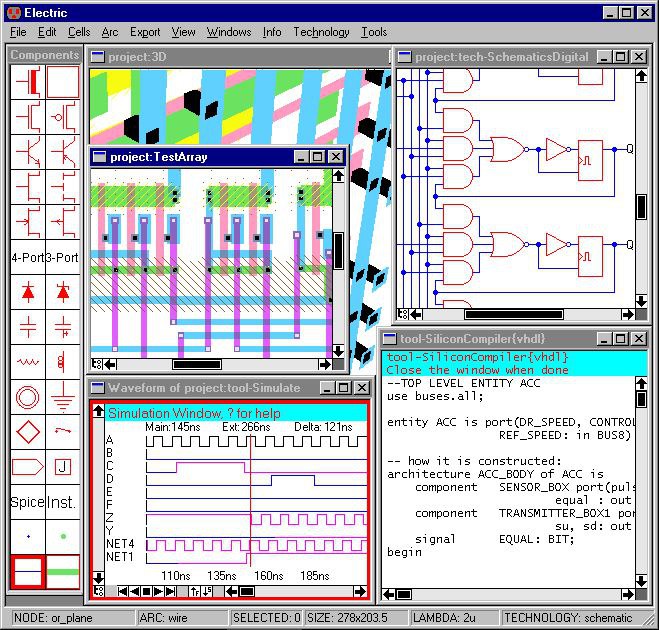
Task: Select the green bus arc
Action: (63, 572)
